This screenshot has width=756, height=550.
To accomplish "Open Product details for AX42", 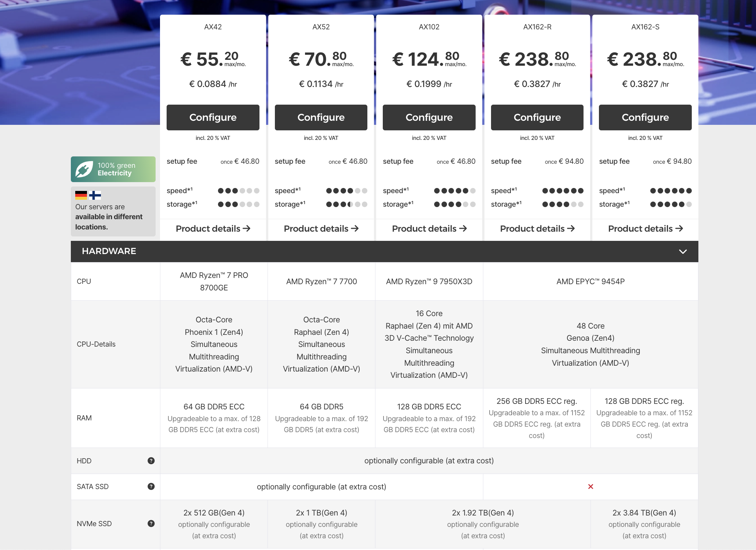I will coord(213,229).
